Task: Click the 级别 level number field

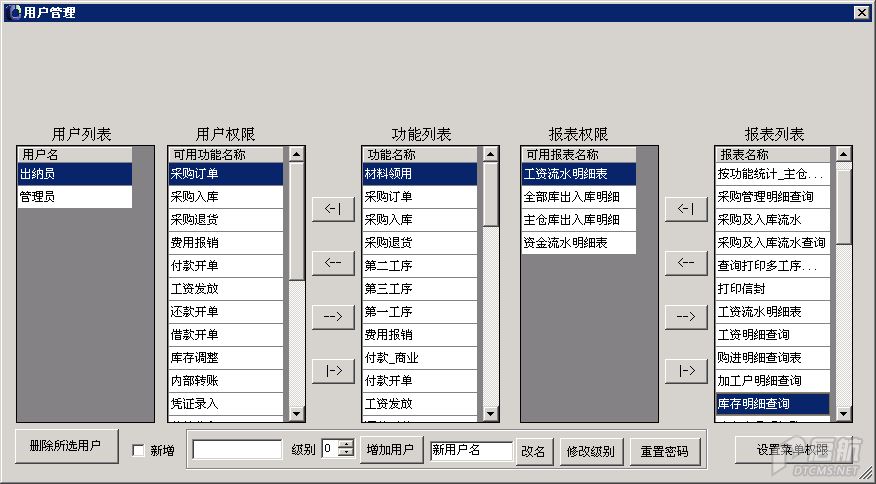Action: click(331, 449)
